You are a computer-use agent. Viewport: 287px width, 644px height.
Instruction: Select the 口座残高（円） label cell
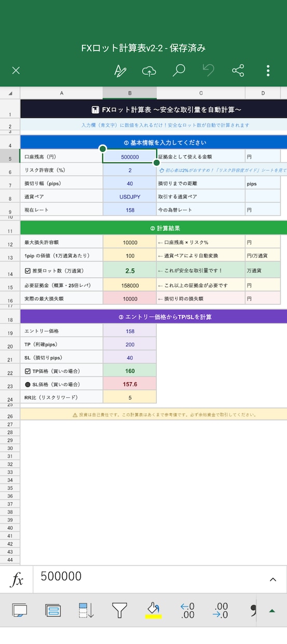tap(62, 156)
